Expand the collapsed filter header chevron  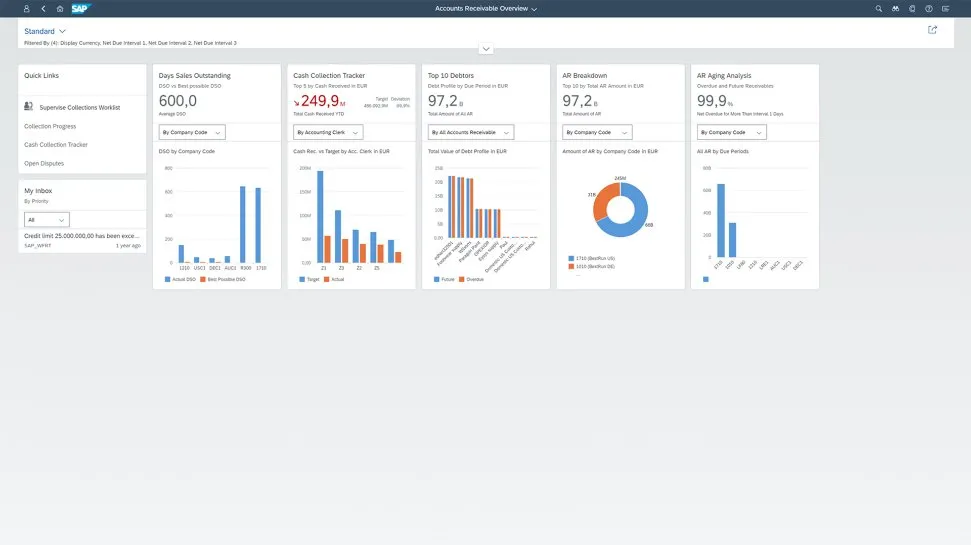[x=486, y=49]
